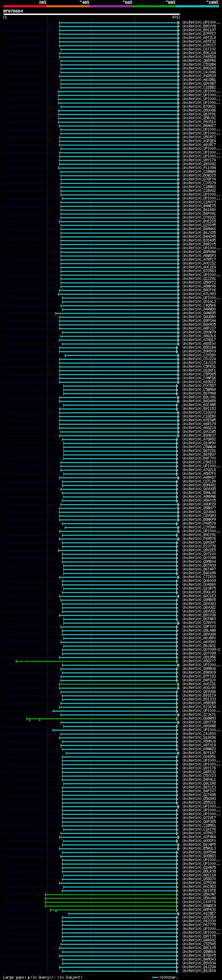Open hit UniRef100_P48528
Image resolution: width=222 pixels, height=980 pixels.
[x=199, y=57]
